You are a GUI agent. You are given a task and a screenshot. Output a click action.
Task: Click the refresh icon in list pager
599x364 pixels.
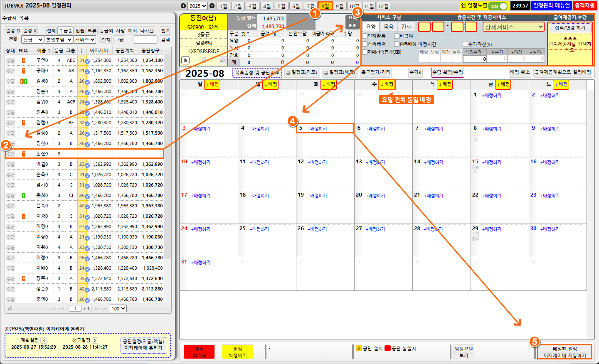pyautogui.click(x=10, y=308)
